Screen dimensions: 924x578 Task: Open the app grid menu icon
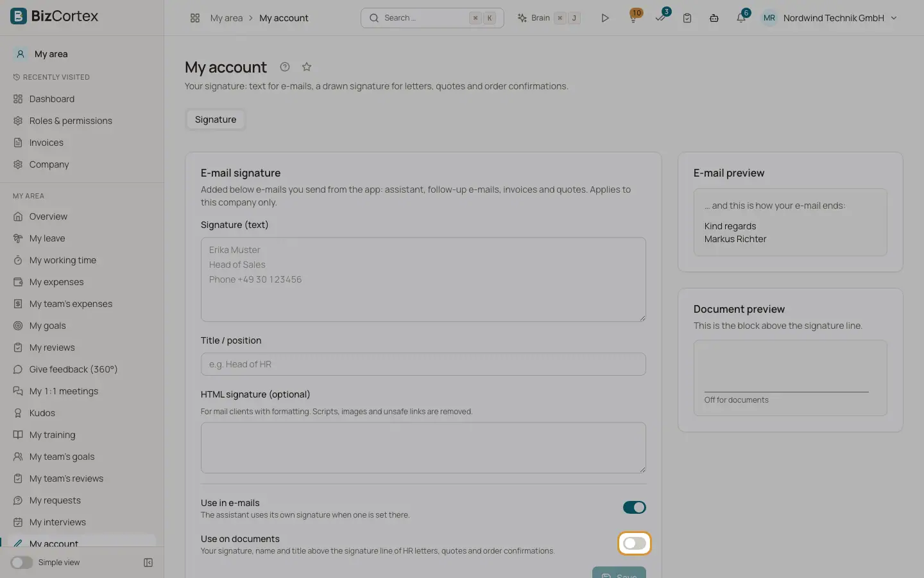tap(195, 18)
